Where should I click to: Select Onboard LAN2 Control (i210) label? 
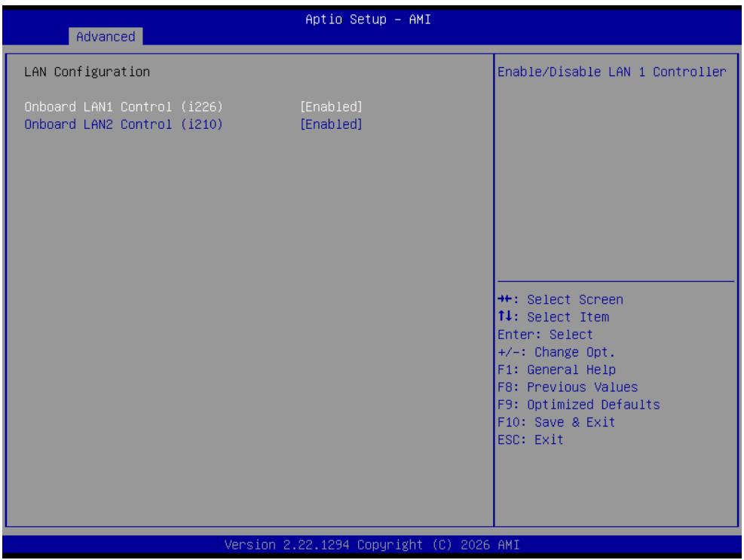[124, 124]
